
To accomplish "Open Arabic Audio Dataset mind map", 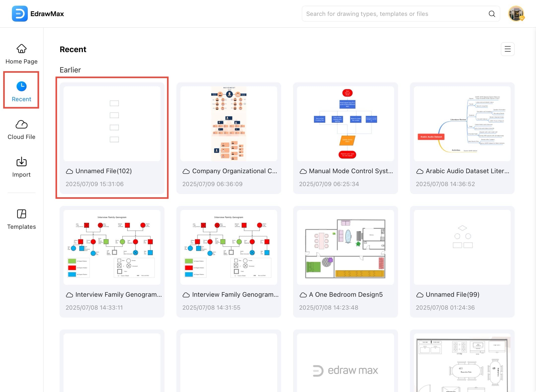I will point(462,124).
